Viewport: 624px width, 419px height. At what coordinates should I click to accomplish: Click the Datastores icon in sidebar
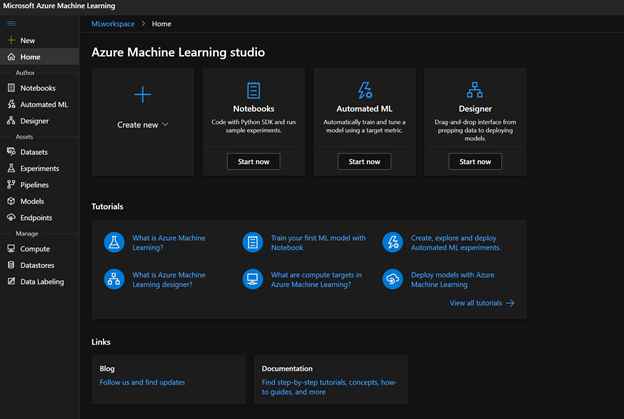pyautogui.click(x=11, y=265)
